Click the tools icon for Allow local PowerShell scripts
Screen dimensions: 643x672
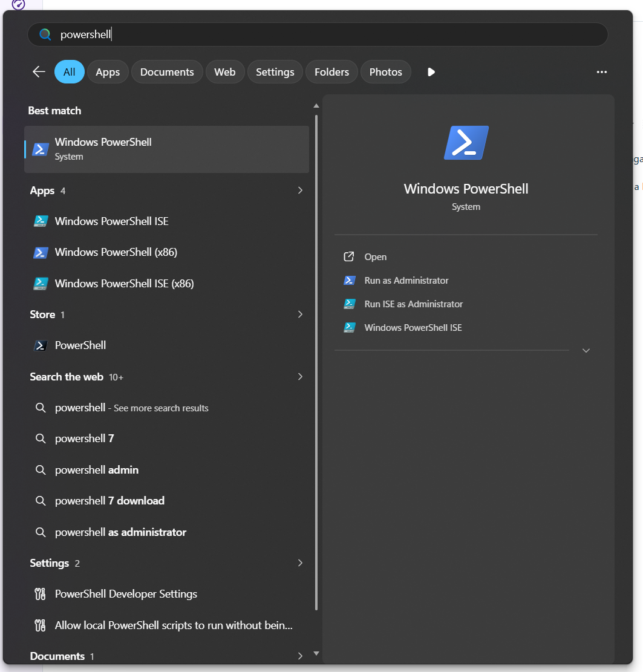click(x=40, y=625)
